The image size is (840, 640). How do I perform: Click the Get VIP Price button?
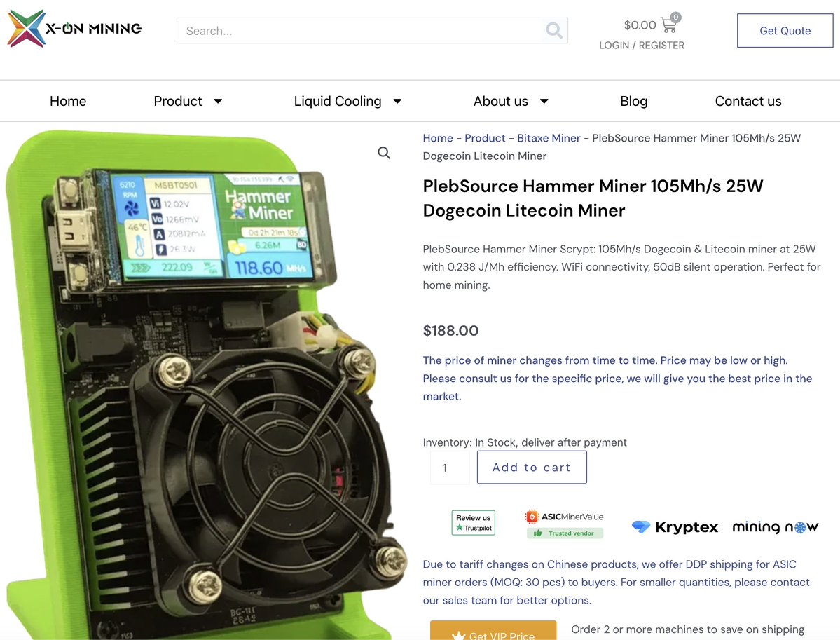[x=493, y=631]
